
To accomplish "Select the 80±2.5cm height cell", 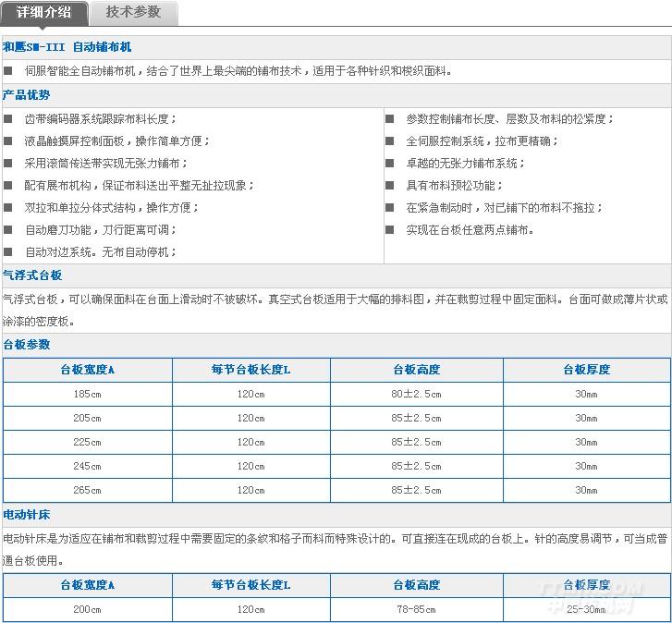I will click(416, 394).
